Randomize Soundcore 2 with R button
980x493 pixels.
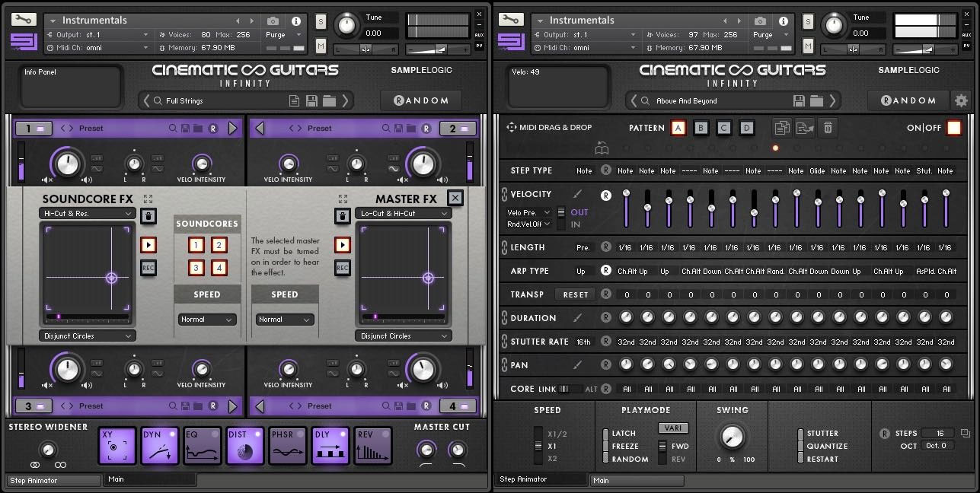point(426,129)
